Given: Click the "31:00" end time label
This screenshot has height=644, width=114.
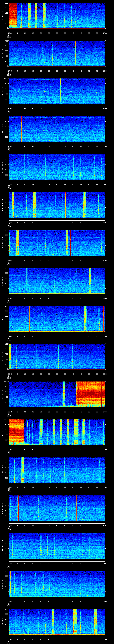Looking at the screenshot, I should click(x=105, y=563).
